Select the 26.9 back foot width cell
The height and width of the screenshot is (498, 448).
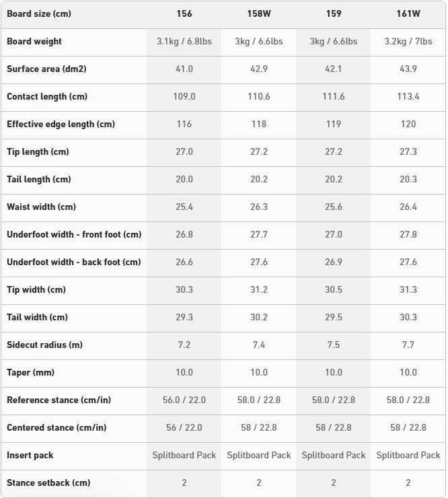(334, 262)
